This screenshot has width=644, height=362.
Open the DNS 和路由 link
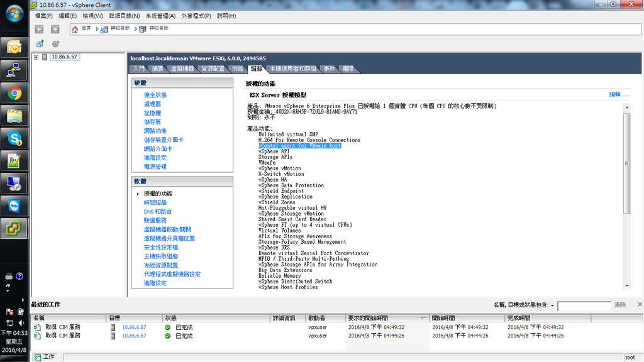click(x=158, y=212)
